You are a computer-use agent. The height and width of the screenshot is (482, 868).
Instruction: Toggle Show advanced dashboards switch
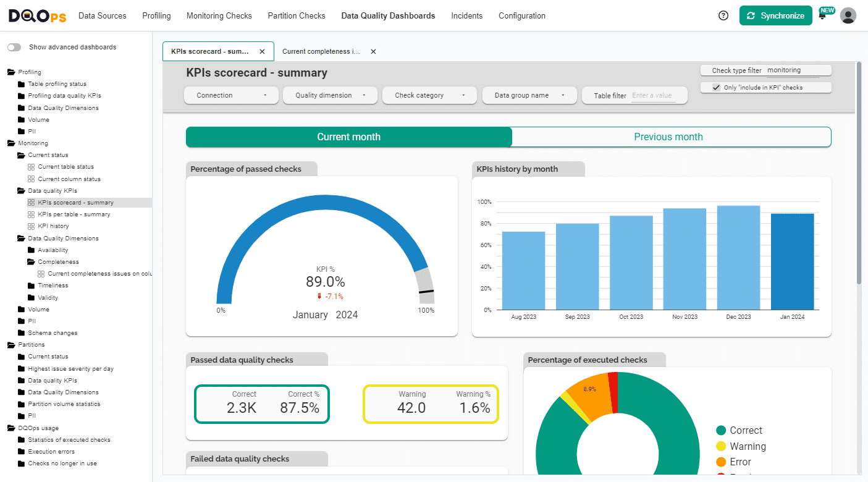14,48
